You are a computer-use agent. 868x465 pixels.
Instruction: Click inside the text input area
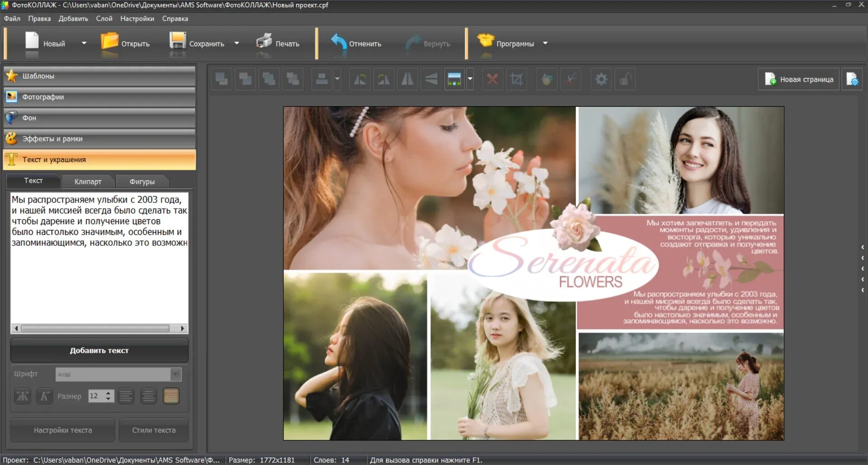pos(99,280)
